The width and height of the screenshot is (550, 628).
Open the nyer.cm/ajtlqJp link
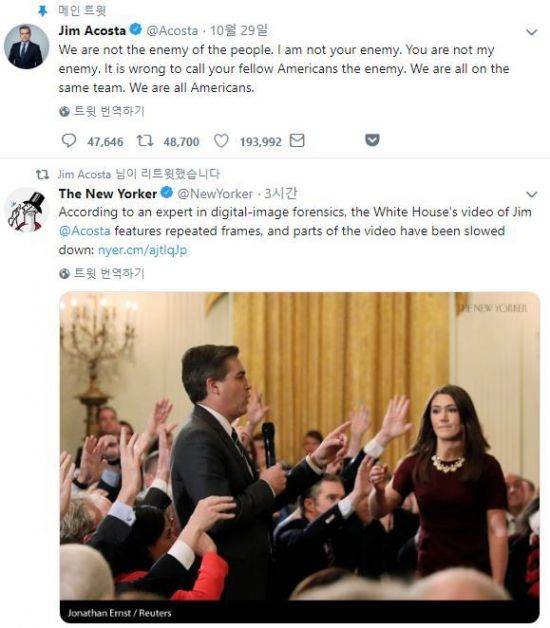tap(142, 250)
